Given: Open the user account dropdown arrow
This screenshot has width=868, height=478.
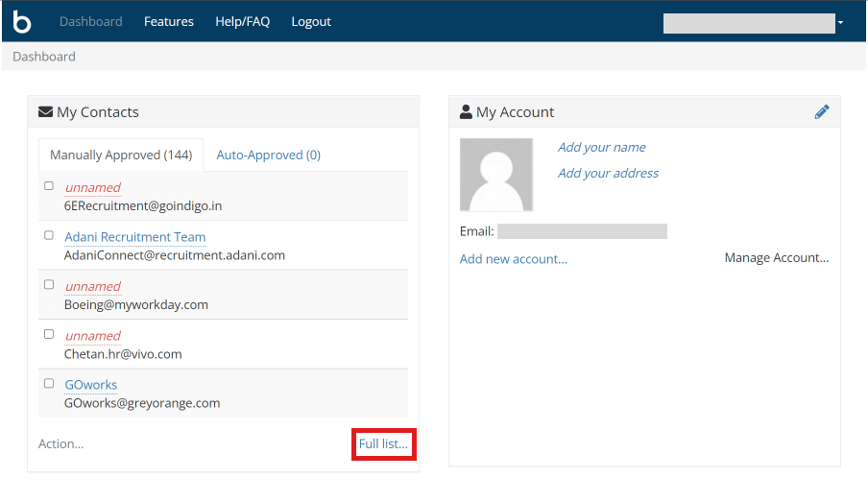Looking at the screenshot, I should point(840,22).
